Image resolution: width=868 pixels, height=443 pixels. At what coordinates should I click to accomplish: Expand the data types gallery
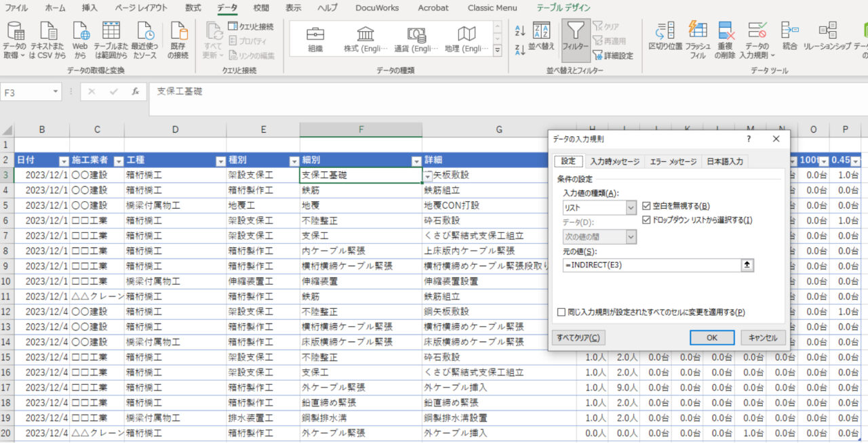[x=498, y=49]
